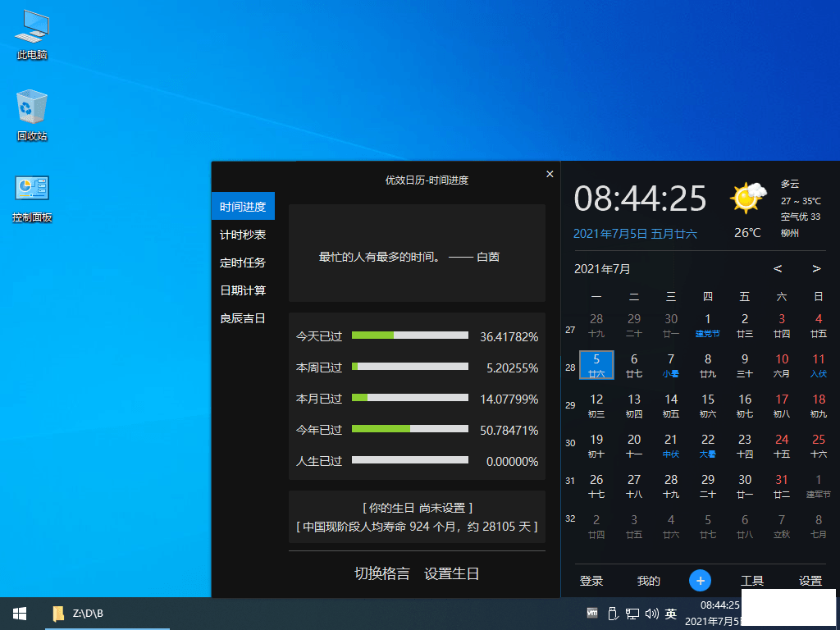
Task: Select the 计时秒表 tab
Action: [x=243, y=235]
